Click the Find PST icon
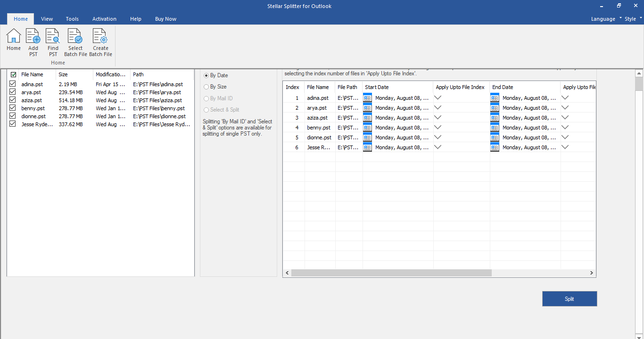Screen dimensions: 644x339 53,42
